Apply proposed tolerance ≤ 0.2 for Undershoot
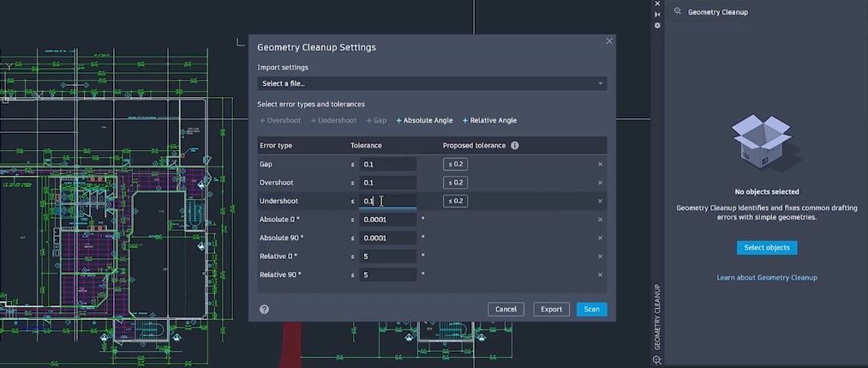Screen dimensions: 868x368 coord(455,201)
